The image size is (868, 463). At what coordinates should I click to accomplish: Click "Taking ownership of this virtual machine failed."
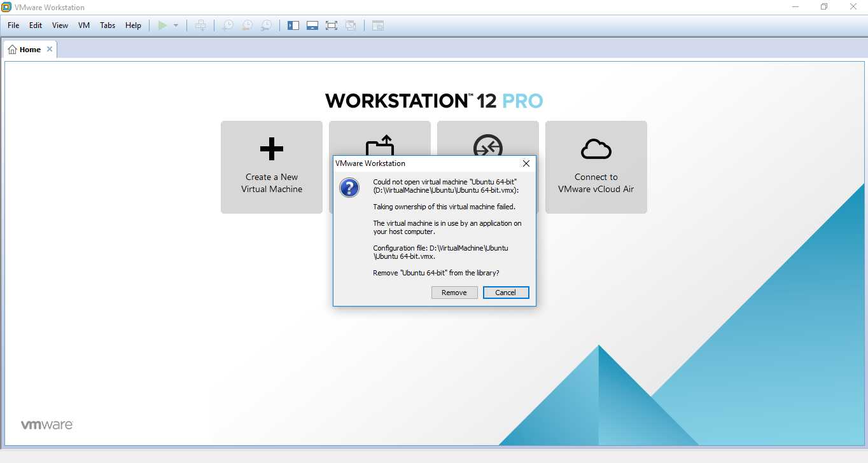(x=444, y=207)
